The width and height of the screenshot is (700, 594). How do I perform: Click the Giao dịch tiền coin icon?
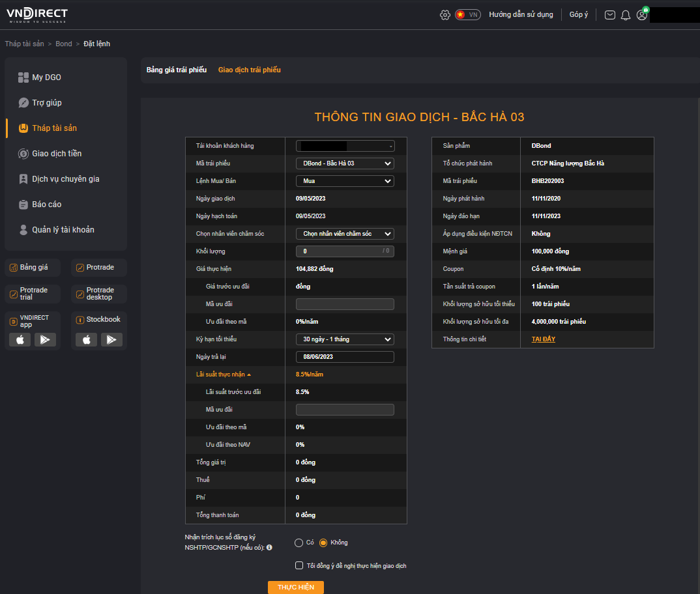point(23,154)
